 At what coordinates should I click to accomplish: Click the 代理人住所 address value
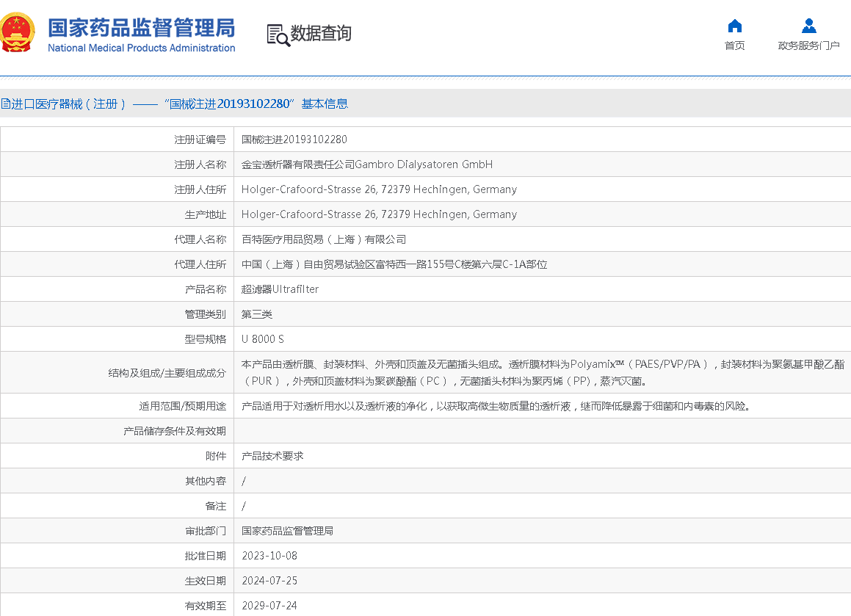click(394, 264)
